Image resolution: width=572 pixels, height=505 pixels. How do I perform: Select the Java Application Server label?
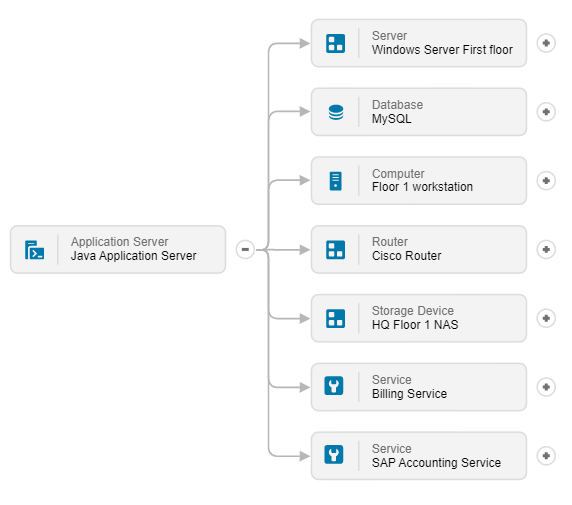pyautogui.click(x=134, y=256)
